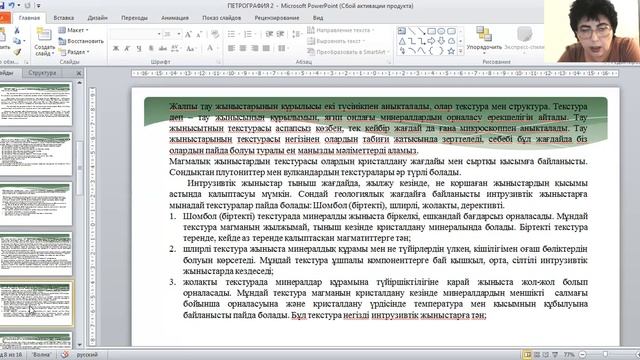
Task: Increase font size with the large A icon
Action: point(188,34)
